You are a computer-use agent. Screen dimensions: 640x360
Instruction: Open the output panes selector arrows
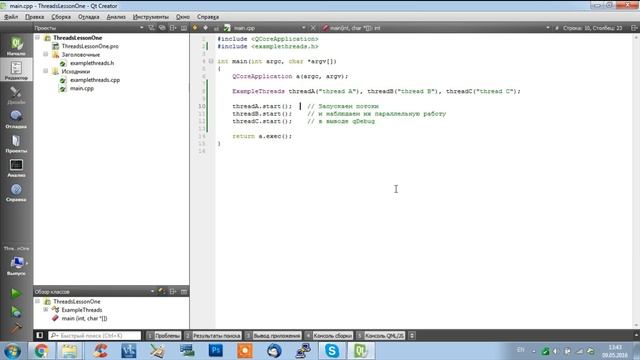coord(412,336)
